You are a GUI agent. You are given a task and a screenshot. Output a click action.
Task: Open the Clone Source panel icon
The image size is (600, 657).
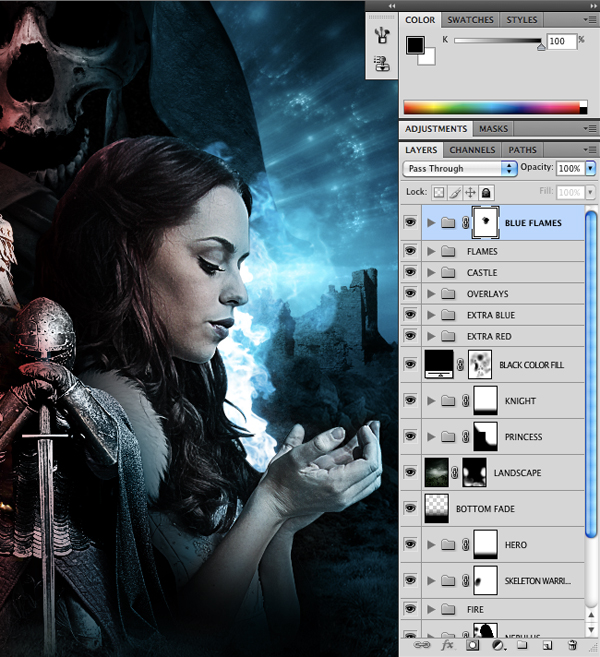pos(379,63)
